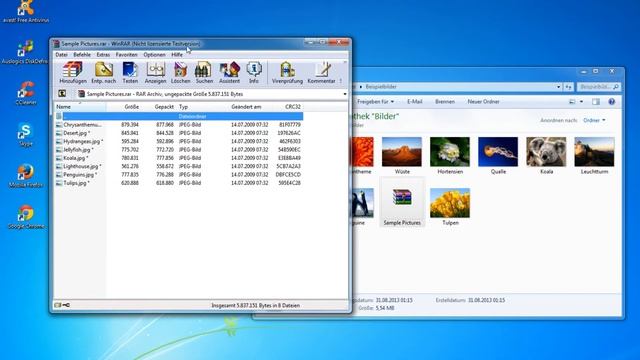640x360 pixels.
Task: Select the Koala thumbnail
Action: 546,156
